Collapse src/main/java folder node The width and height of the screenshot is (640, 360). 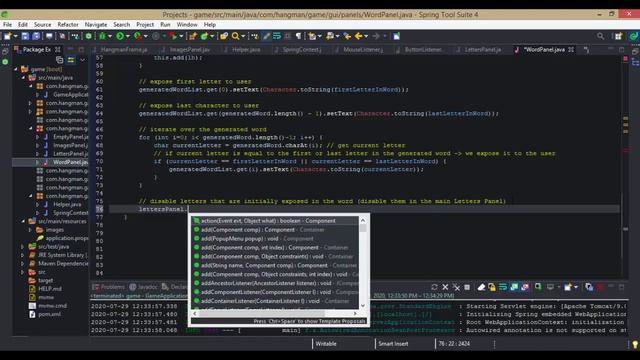coord(23,78)
